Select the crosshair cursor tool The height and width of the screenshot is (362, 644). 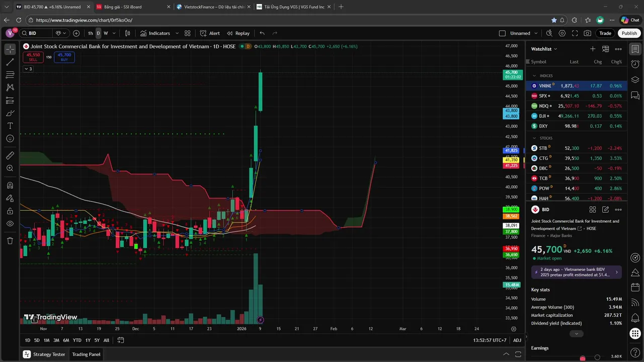coord(10,49)
